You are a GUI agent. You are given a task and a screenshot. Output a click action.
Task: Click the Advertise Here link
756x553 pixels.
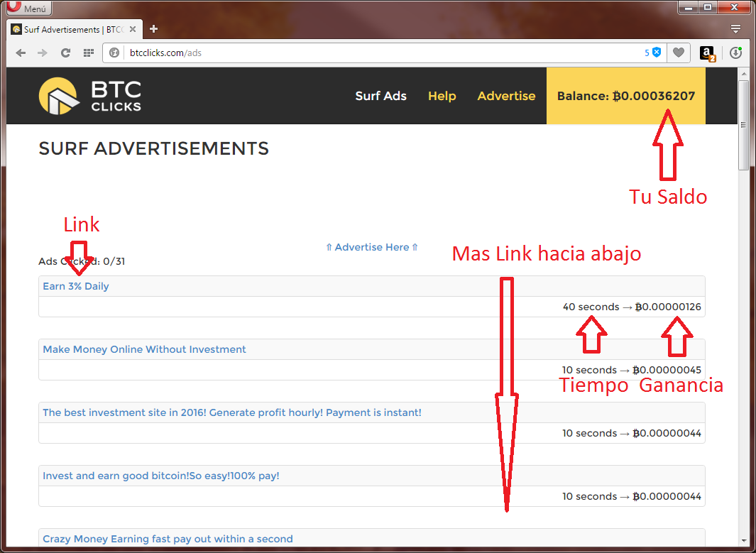point(372,247)
